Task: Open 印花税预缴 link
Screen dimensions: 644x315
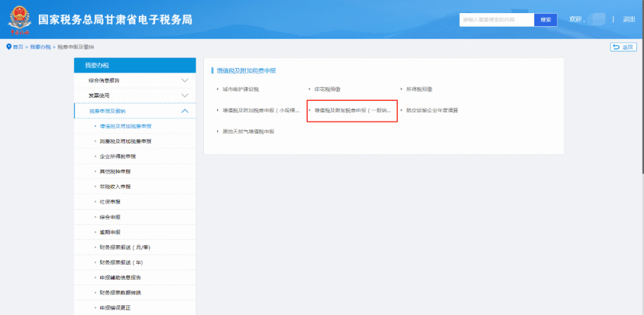Action: [327, 89]
